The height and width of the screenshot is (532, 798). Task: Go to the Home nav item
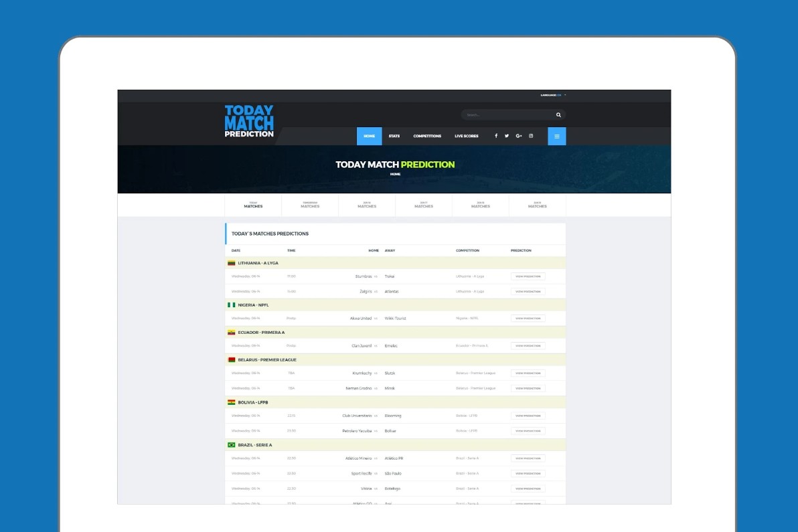[x=369, y=137]
